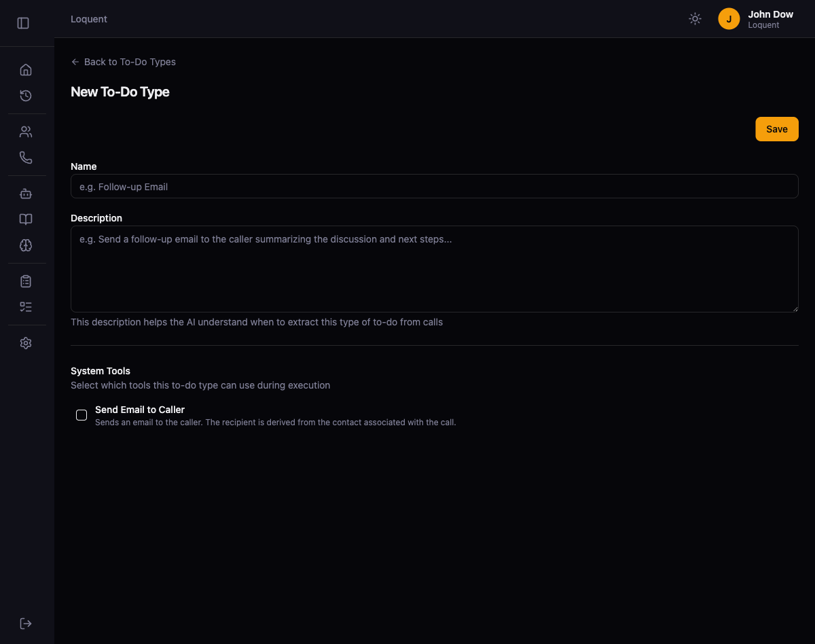Open the to-do types checklist icon
815x644 pixels.
coord(26,306)
